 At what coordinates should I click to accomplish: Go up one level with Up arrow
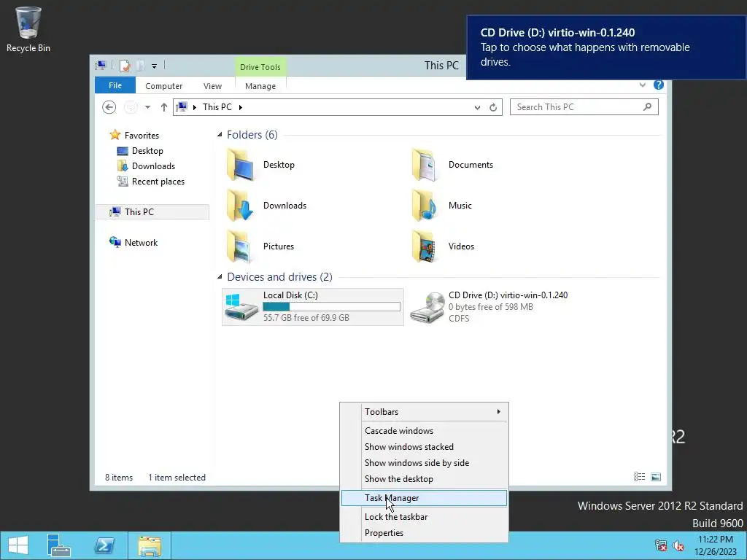164,107
